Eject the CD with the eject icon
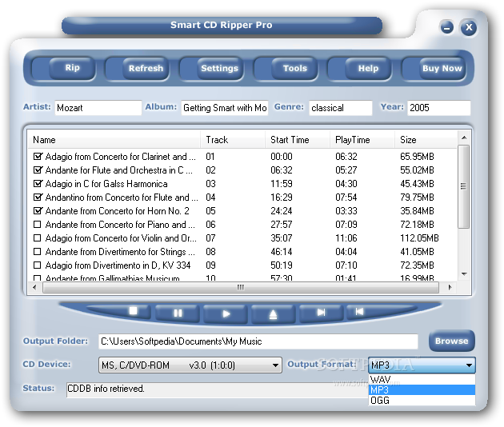This screenshot has width=504, height=427. [273, 314]
